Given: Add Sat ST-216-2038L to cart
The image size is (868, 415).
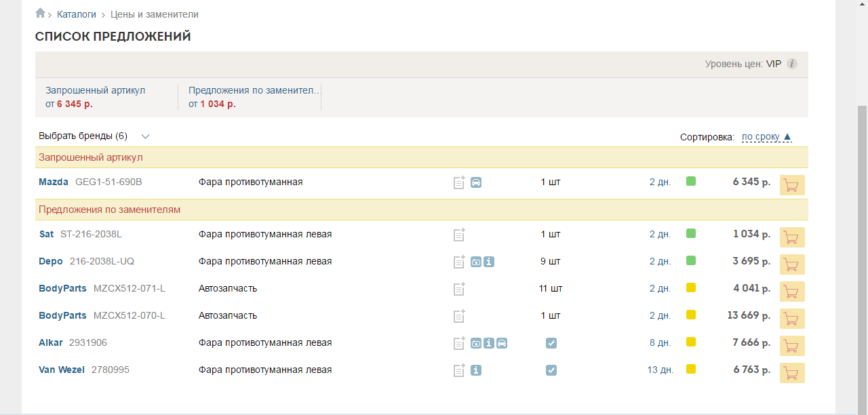Looking at the screenshot, I should pos(792,237).
